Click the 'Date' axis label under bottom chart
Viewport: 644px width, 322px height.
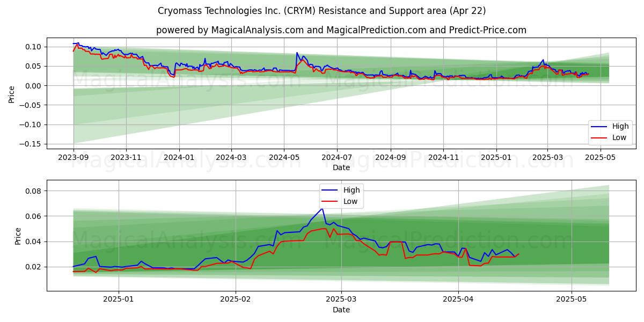(x=341, y=310)
